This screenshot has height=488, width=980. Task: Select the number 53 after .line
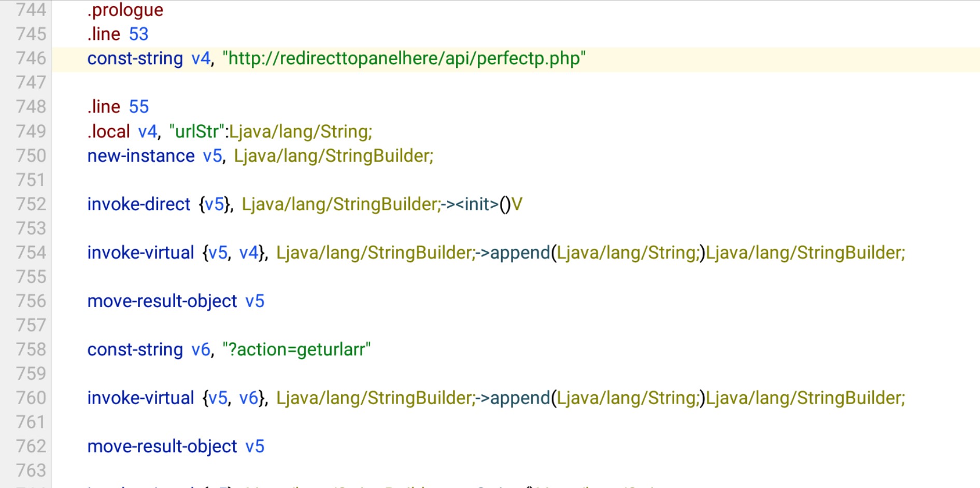tap(138, 34)
